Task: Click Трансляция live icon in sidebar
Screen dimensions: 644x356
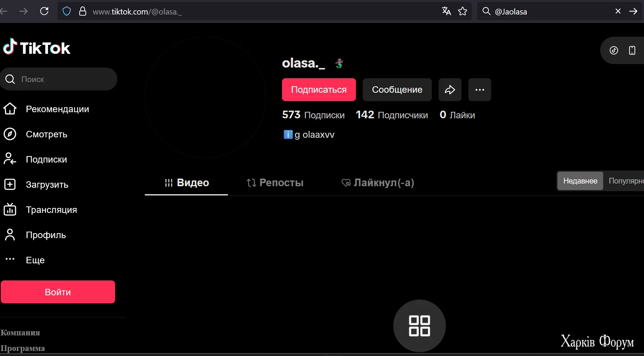Action: 10,209
